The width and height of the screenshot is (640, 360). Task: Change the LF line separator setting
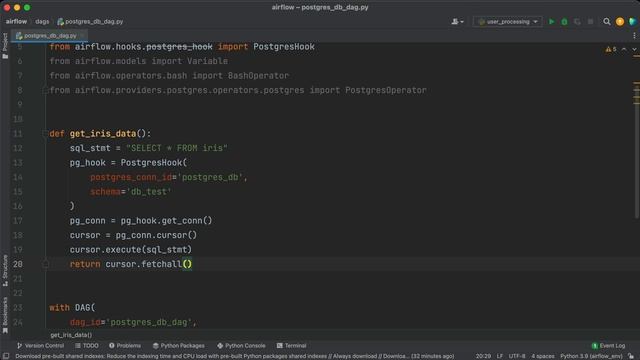pos(500,356)
